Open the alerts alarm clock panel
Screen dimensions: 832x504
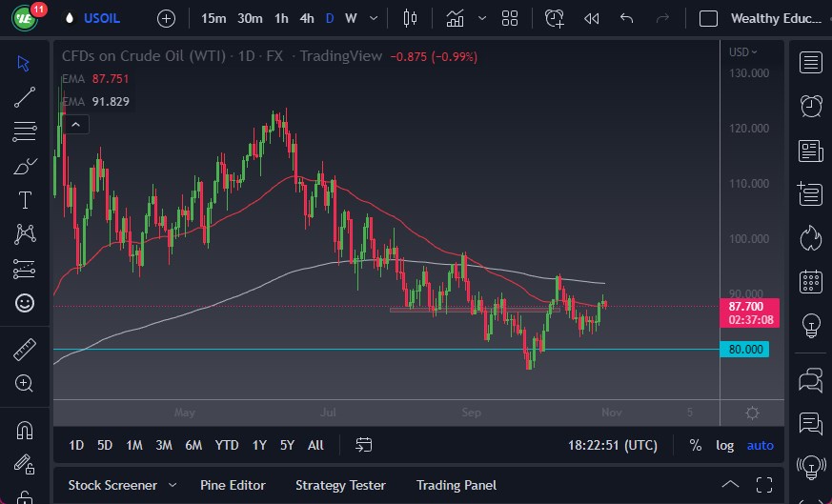(811, 106)
